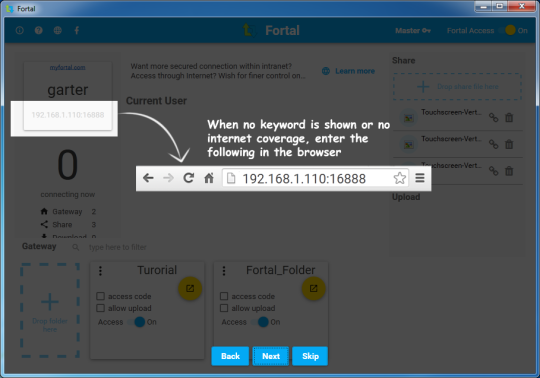Open the hamburger menu in browser illustration
Viewport: 540px width, 378px height.
[x=420, y=178]
